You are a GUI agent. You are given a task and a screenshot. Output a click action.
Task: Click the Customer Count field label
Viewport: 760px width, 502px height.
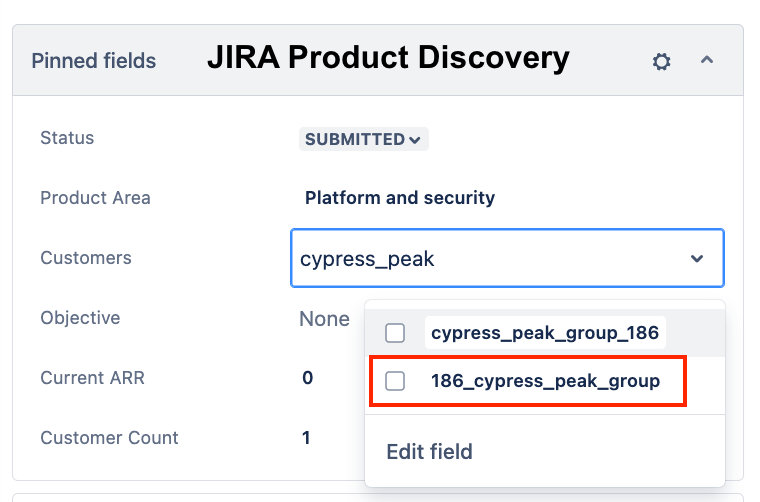(109, 438)
